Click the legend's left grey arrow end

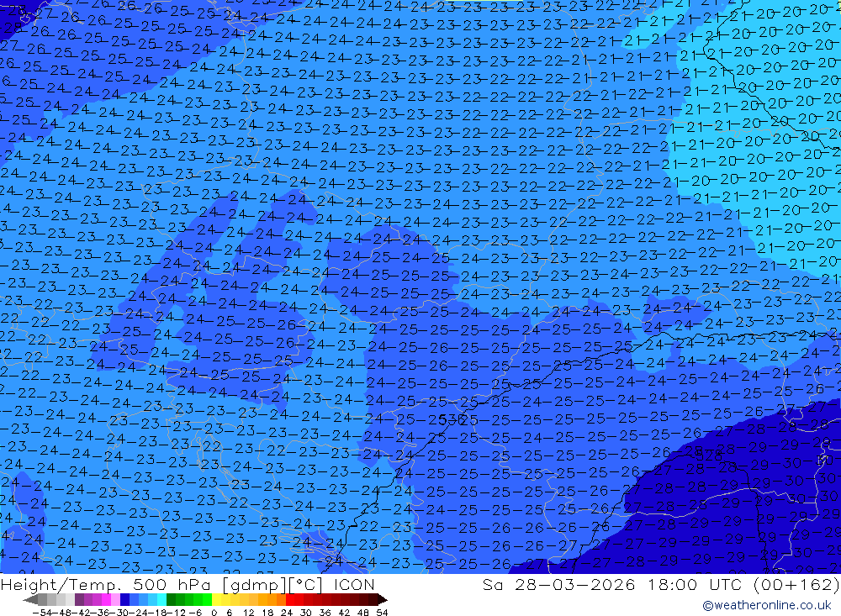(30, 600)
